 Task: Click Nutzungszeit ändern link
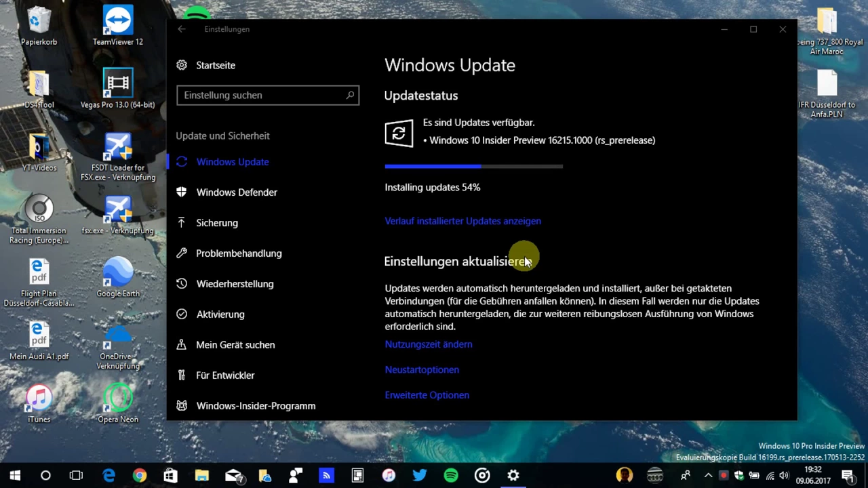(x=429, y=344)
